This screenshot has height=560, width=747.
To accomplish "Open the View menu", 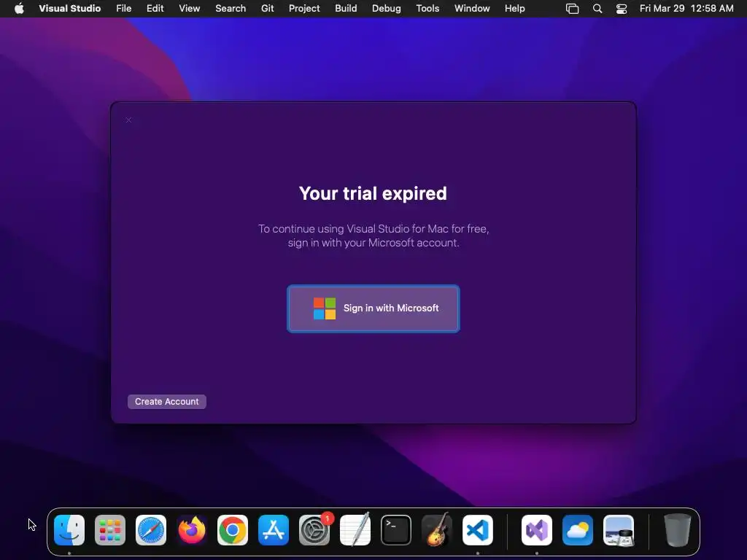I will coord(189,9).
